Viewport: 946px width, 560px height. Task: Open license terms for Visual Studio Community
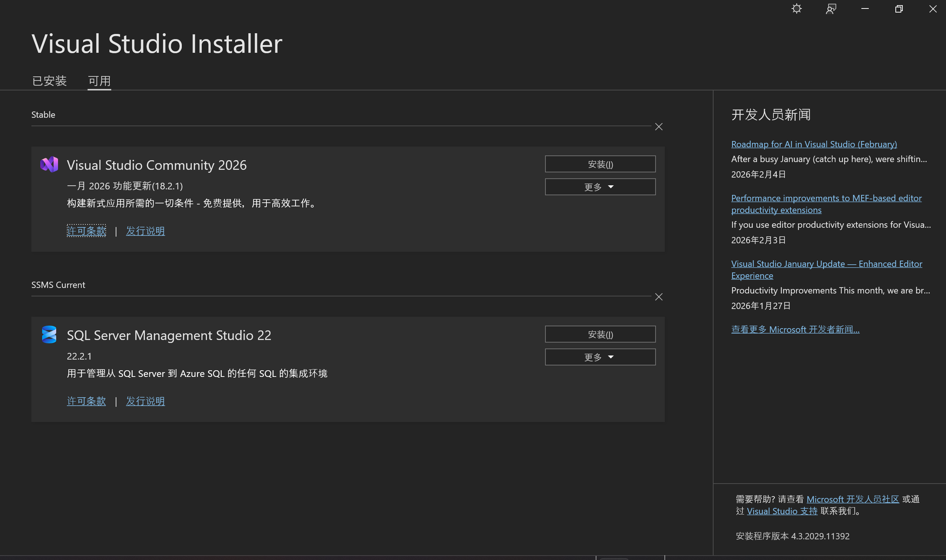coord(86,231)
